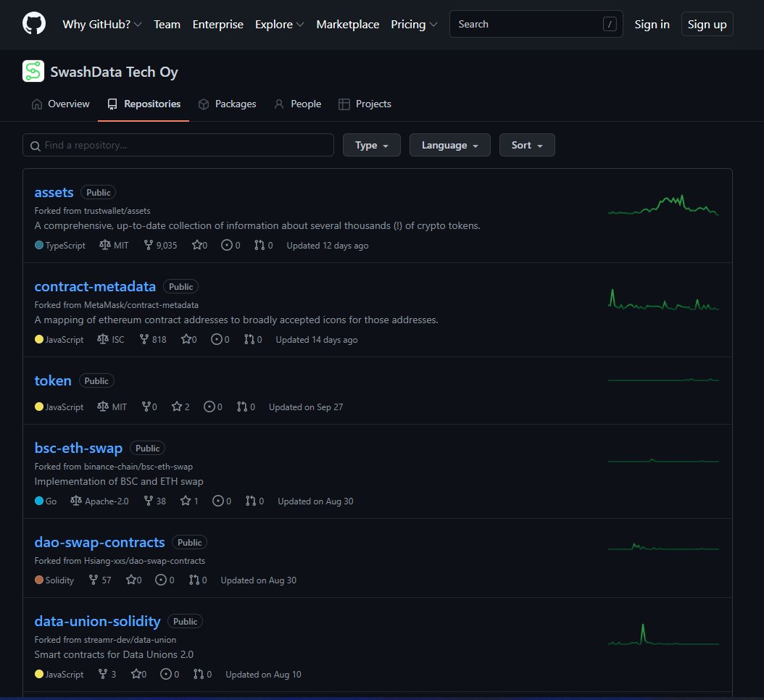Open the bsc-eth-swap repository
The image size is (764, 700).
tap(78, 448)
